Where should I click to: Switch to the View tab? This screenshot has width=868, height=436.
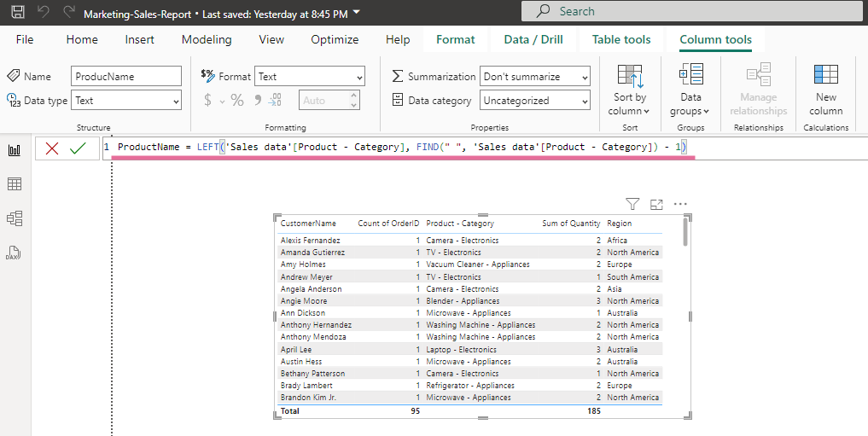click(x=271, y=39)
